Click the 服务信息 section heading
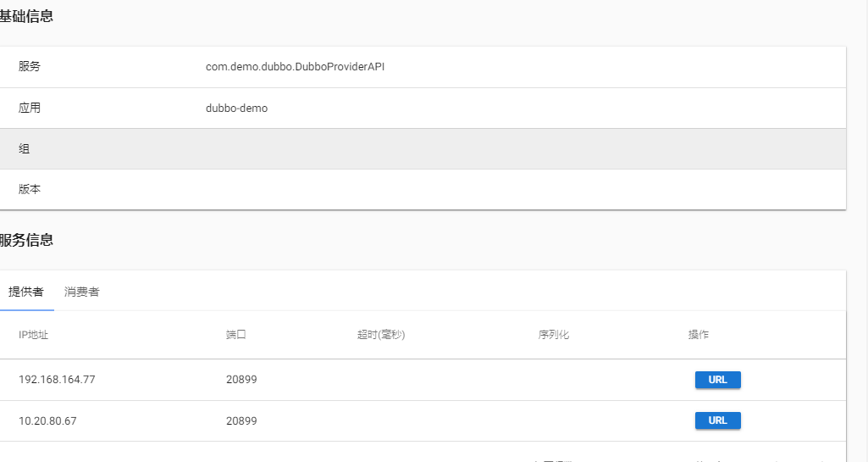The image size is (868, 462). (x=27, y=240)
